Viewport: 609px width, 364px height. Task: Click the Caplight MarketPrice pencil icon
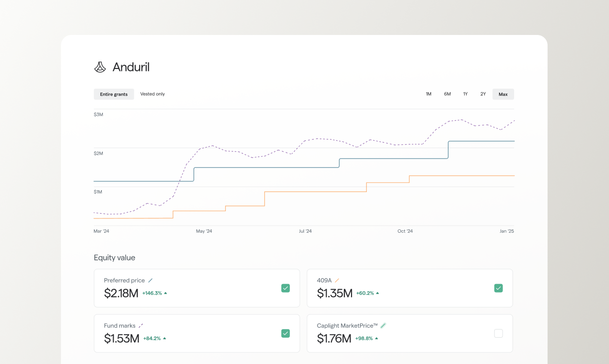[x=383, y=326]
